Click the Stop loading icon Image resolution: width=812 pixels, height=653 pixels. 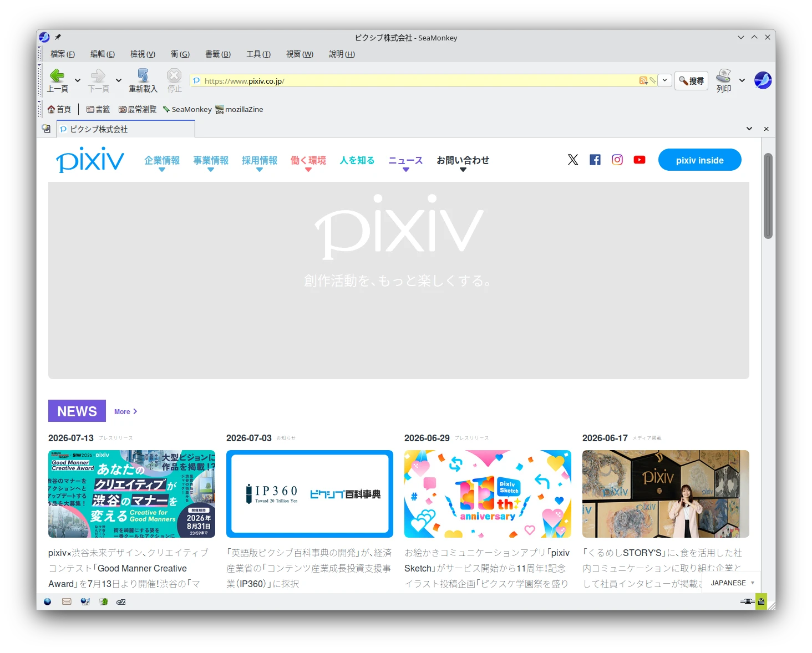pyautogui.click(x=174, y=75)
